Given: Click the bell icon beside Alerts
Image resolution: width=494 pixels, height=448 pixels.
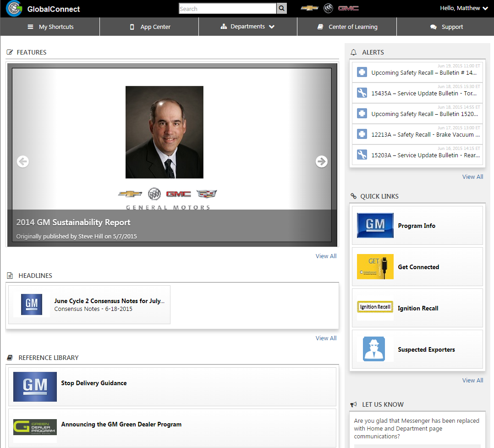Looking at the screenshot, I should coord(354,52).
